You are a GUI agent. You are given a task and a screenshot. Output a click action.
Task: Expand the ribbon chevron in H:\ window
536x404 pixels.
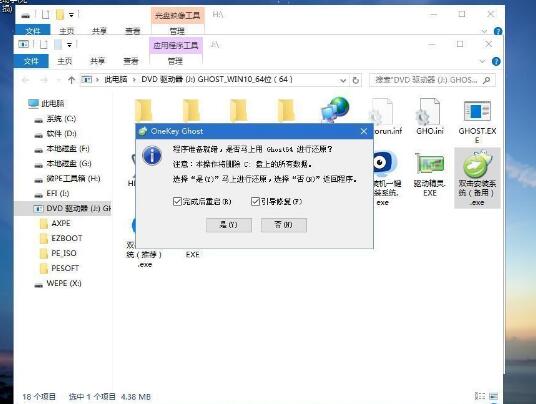(484, 31)
